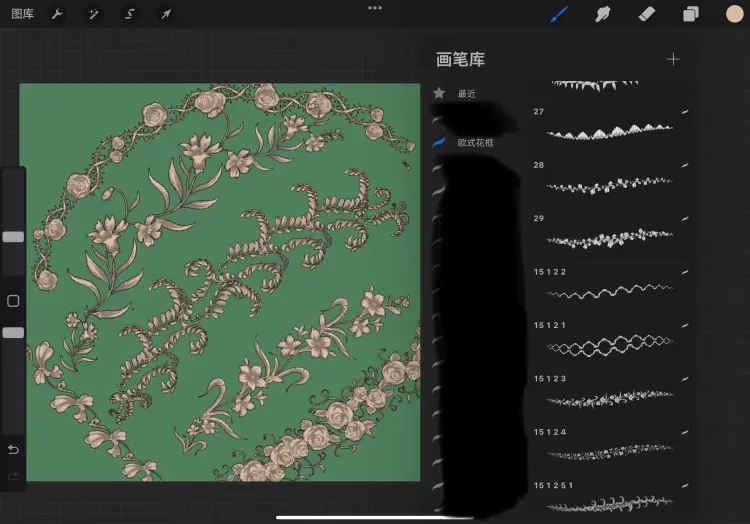Image resolution: width=750 pixels, height=524 pixels.
Task: Open the Layers panel icon
Action: (691, 14)
